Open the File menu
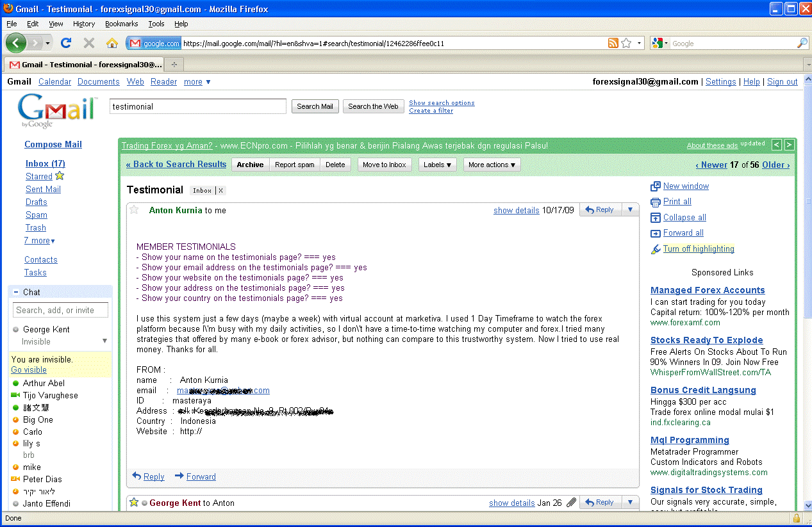Screen dimensions: 812x527 [12, 24]
